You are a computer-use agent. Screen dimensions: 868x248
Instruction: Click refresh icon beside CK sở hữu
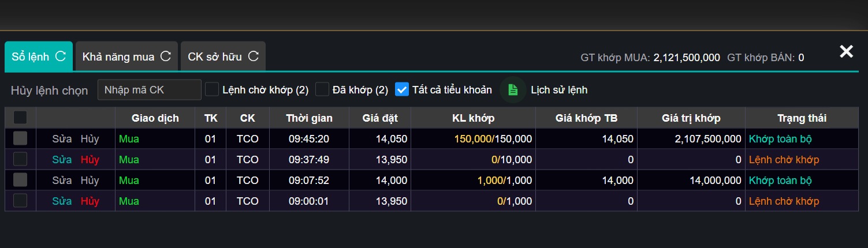(x=253, y=57)
